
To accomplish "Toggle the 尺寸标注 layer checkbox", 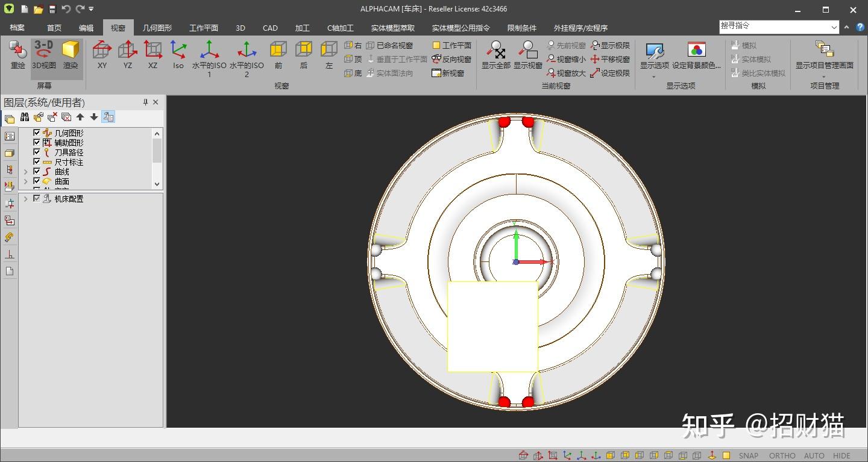I will [x=37, y=162].
